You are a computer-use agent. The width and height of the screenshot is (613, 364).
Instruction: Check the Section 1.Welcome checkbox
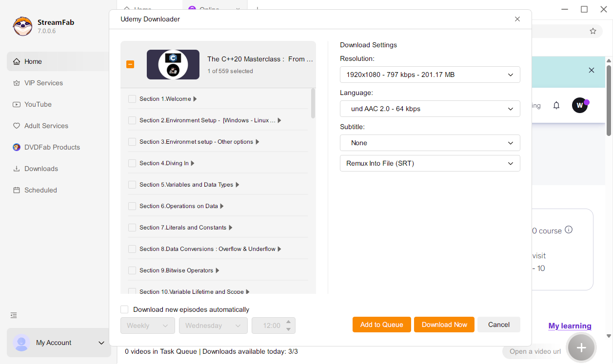coord(132,98)
